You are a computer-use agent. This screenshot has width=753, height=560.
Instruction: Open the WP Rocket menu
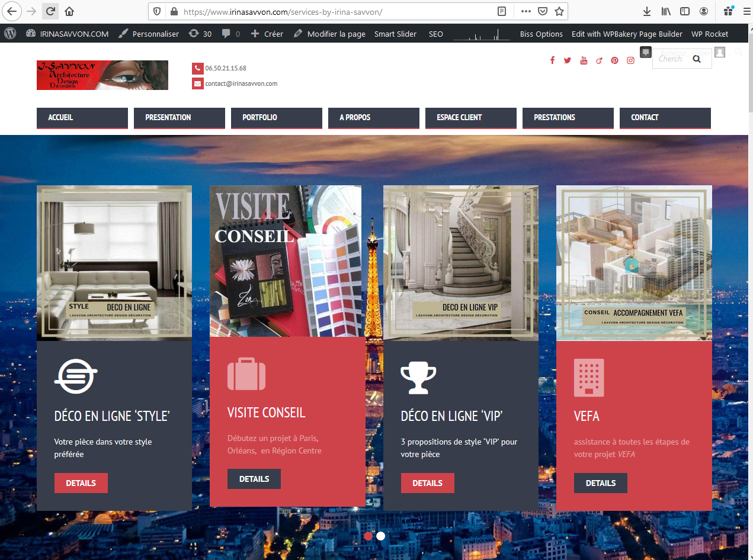710,34
